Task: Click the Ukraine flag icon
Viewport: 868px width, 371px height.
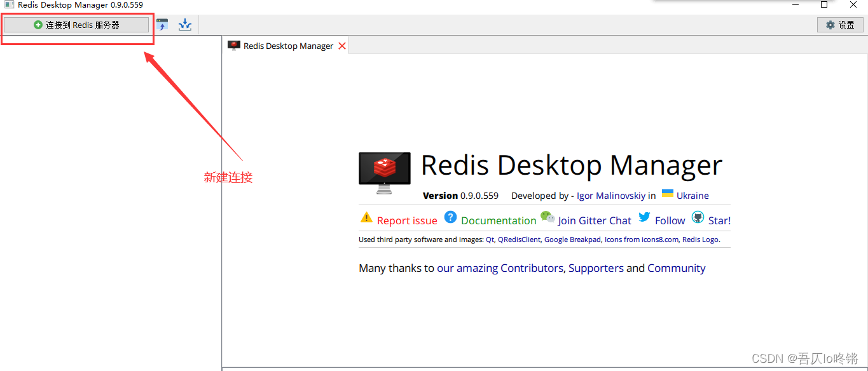Action: click(x=668, y=194)
